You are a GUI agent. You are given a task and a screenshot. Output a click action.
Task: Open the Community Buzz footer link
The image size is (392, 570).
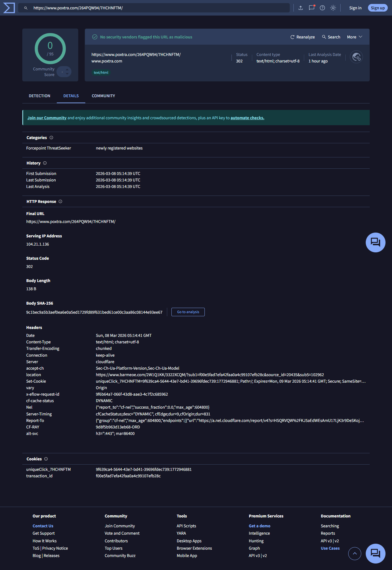[120, 556]
